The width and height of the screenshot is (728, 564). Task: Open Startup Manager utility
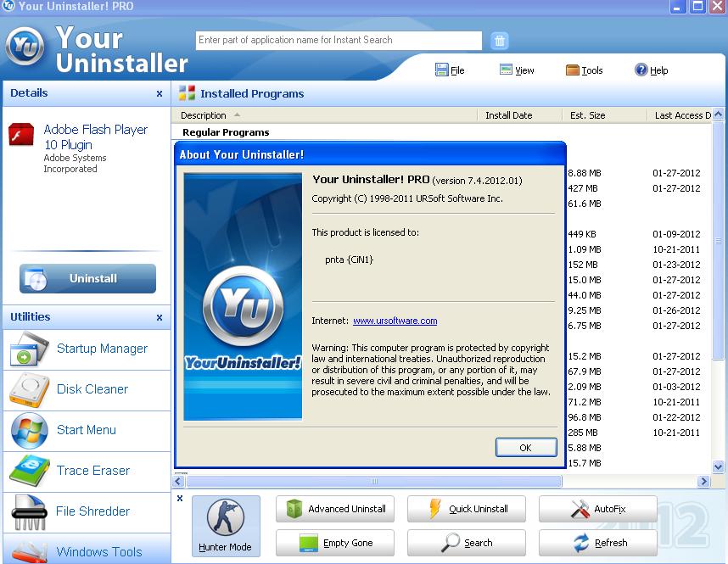tap(87, 349)
